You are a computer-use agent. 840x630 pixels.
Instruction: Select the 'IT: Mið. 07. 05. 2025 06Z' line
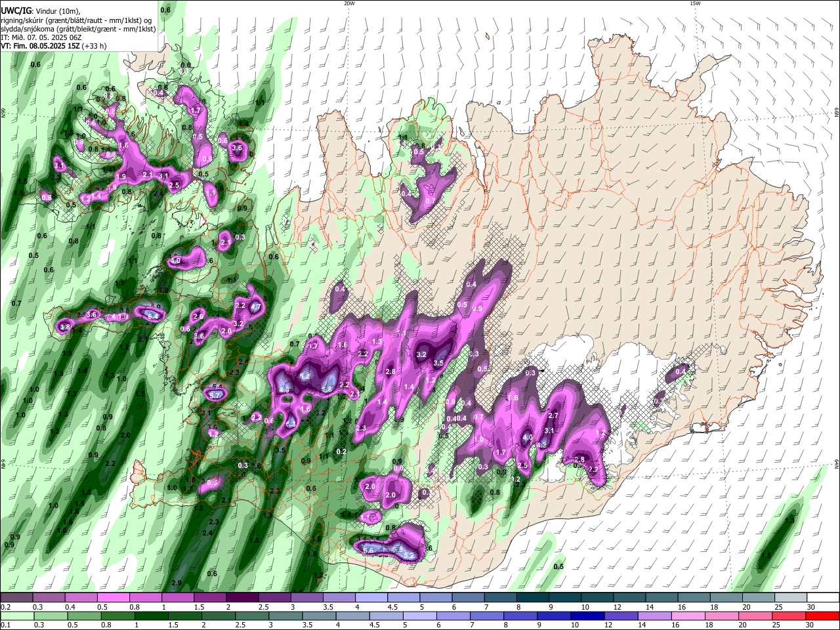click(x=41, y=37)
